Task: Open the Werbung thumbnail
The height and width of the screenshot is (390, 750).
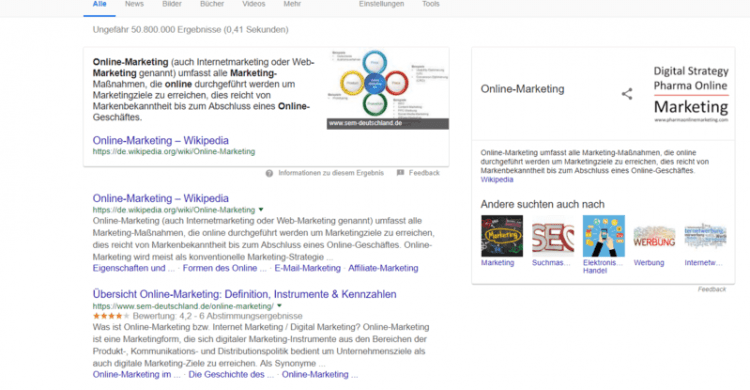Action: (x=654, y=236)
